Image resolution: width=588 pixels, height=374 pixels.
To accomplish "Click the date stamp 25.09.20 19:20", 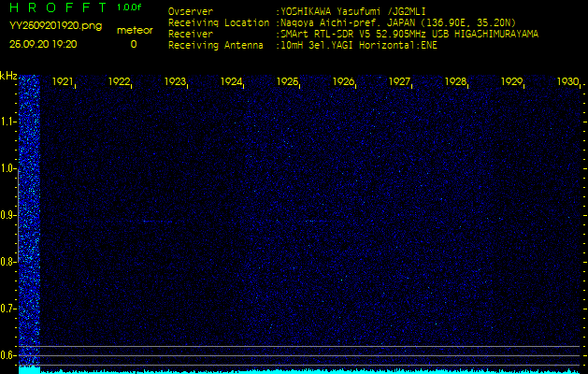I will (x=43, y=44).
